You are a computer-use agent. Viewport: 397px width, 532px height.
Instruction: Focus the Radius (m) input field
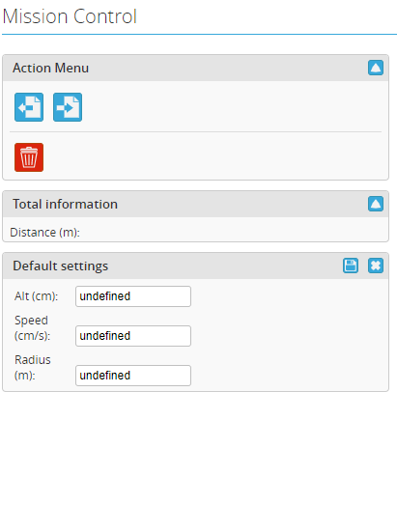tap(133, 376)
